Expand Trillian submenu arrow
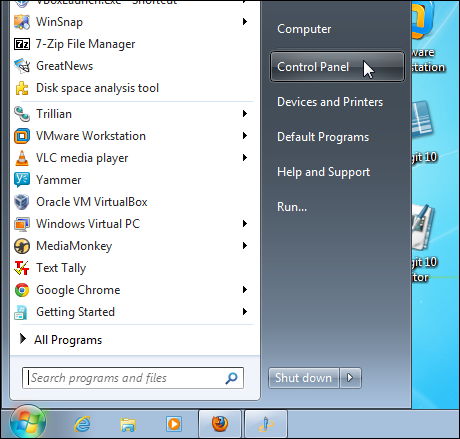Image resolution: width=460 pixels, height=439 pixels. point(245,114)
